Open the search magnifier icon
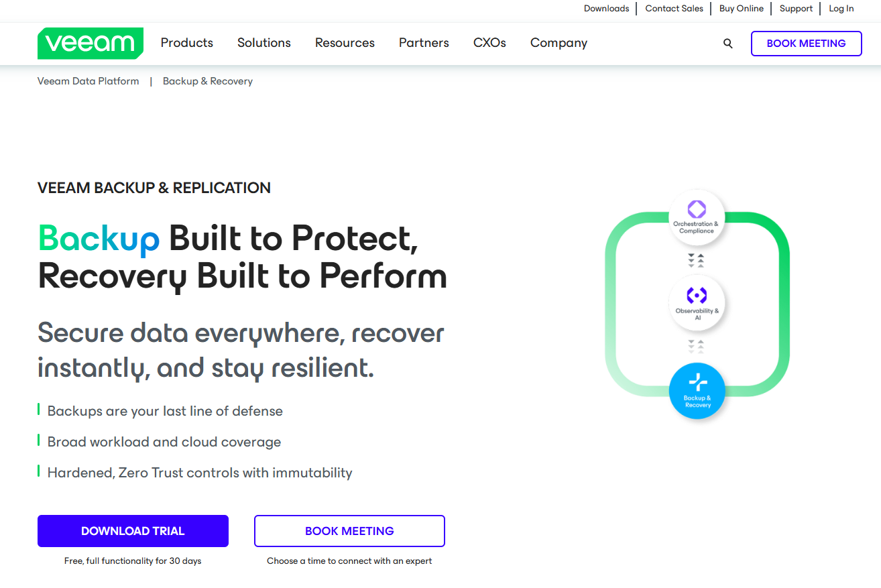Screen dimensions: 881x588 tap(728, 44)
